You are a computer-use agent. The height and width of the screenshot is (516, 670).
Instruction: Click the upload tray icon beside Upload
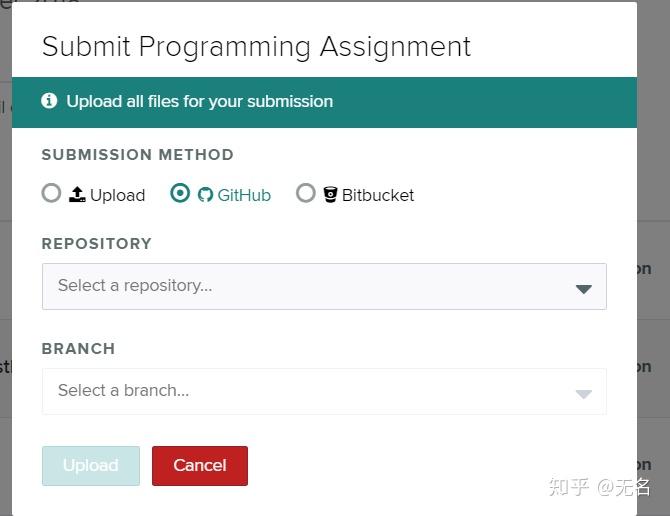77,194
